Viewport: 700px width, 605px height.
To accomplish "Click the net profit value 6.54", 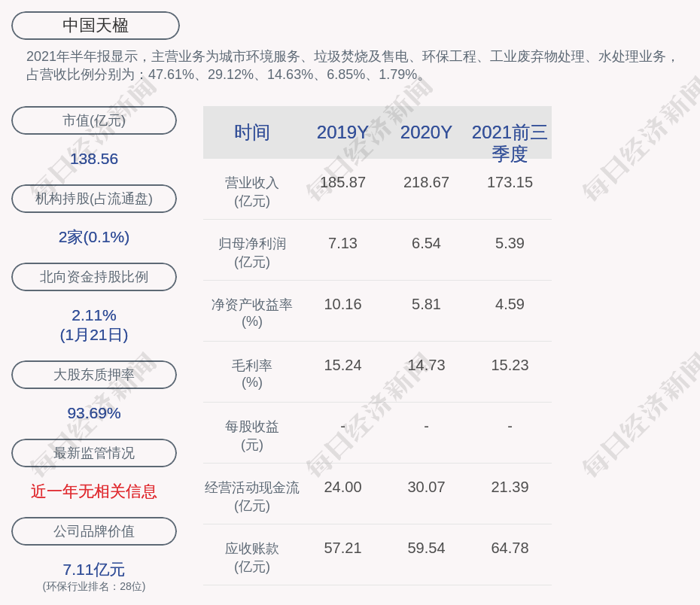I will pyautogui.click(x=426, y=244).
